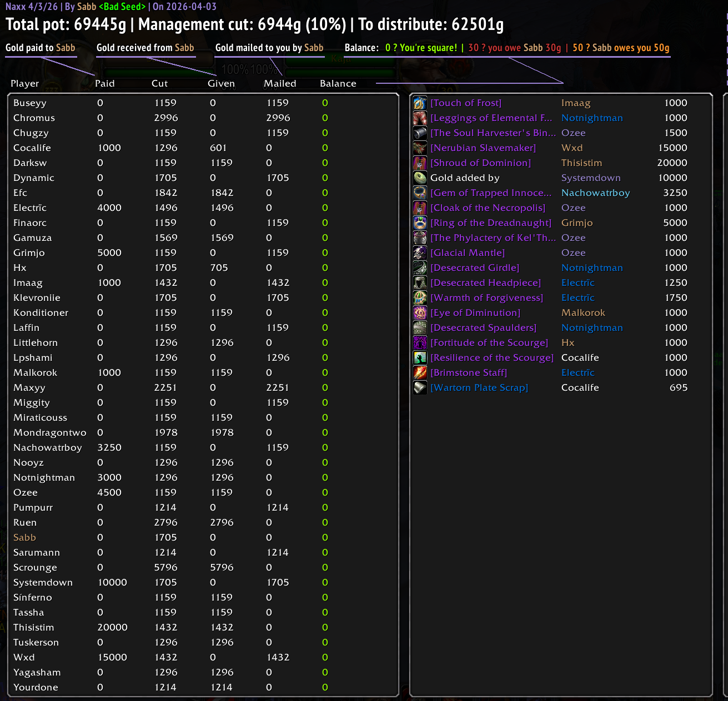Click the Glacial Mantle shoulder icon
728x701 pixels.
tap(420, 253)
